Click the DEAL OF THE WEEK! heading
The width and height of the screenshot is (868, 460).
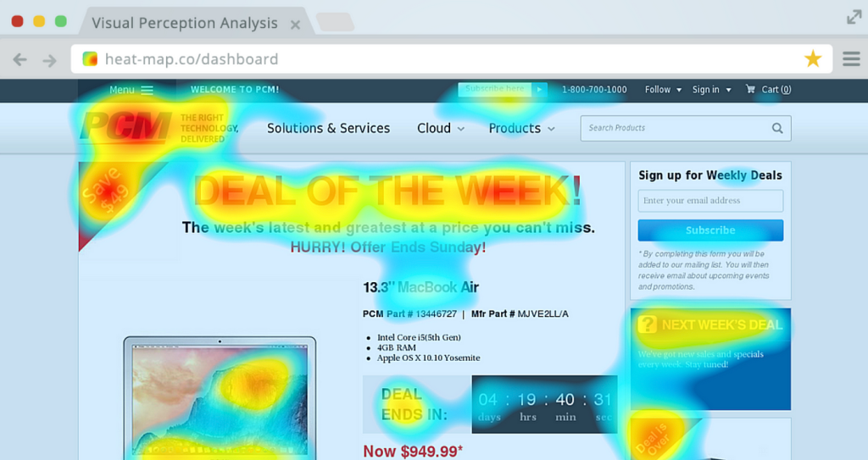pos(387,191)
